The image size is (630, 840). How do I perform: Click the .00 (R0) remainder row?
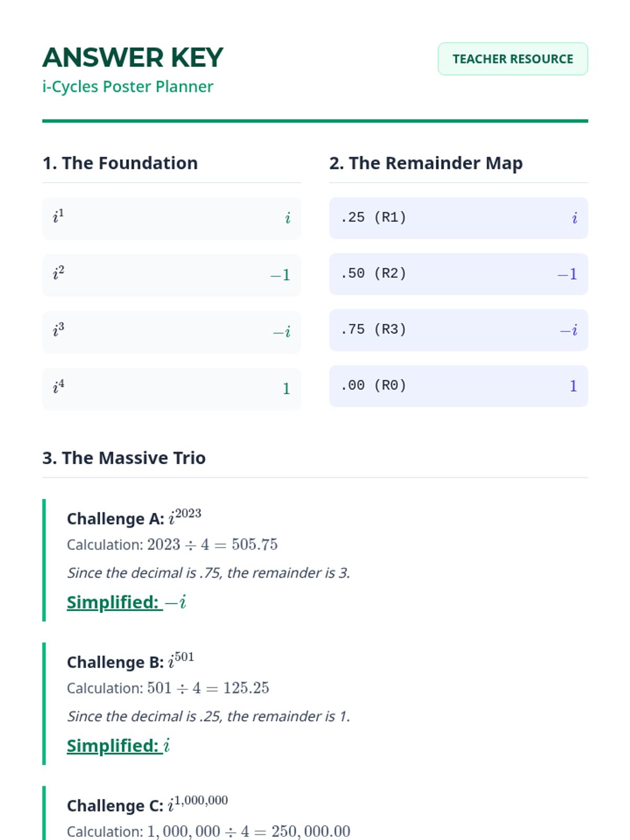click(x=458, y=386)
